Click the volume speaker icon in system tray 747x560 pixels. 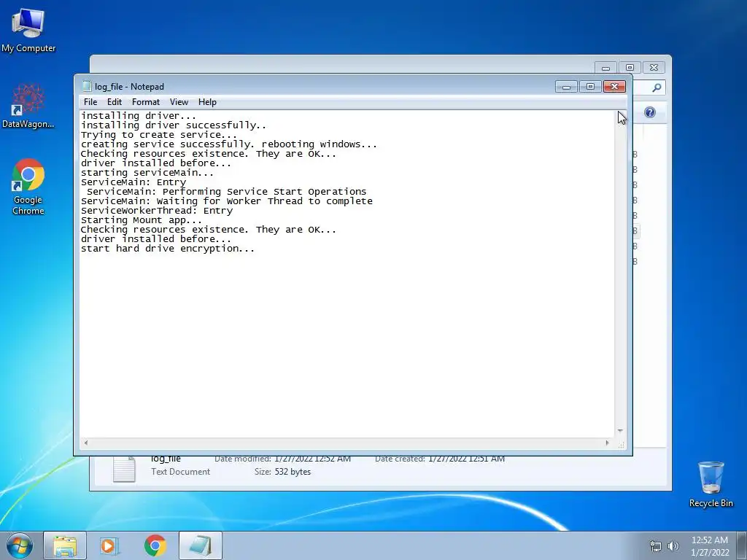tap(673, 546)
